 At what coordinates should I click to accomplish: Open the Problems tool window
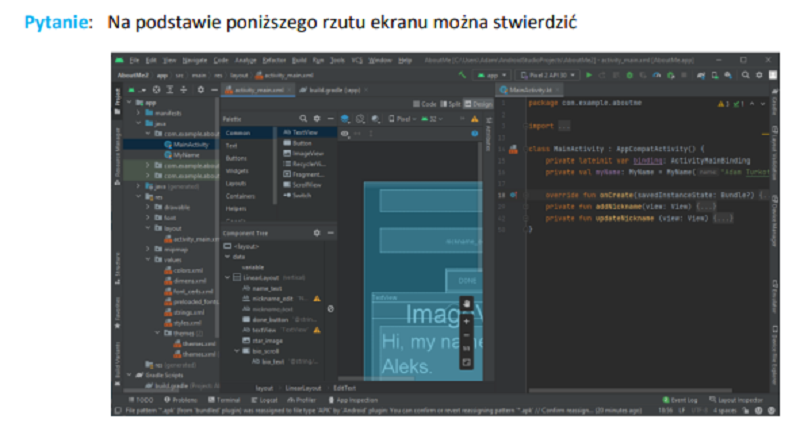tap(181, 400)
